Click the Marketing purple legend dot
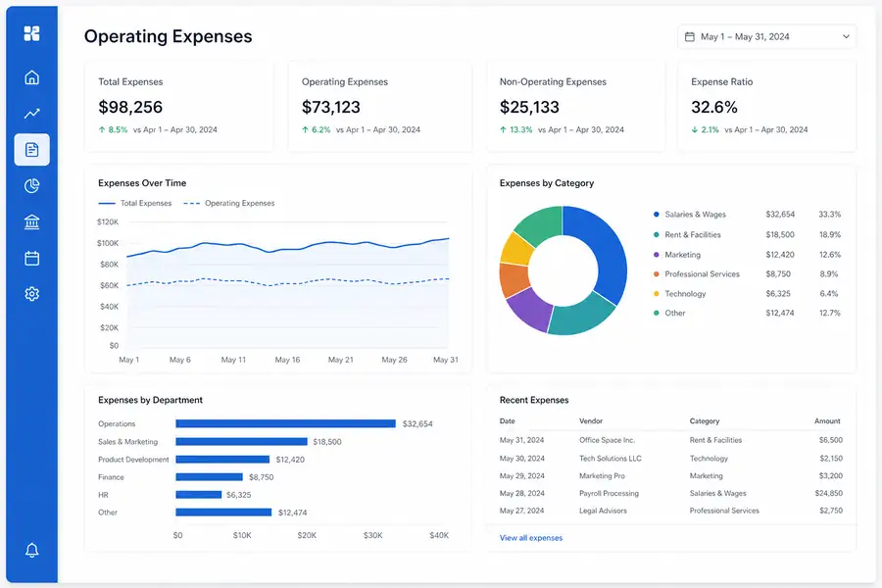The height and width of the screenshot is (588, 882). [656, 255]
